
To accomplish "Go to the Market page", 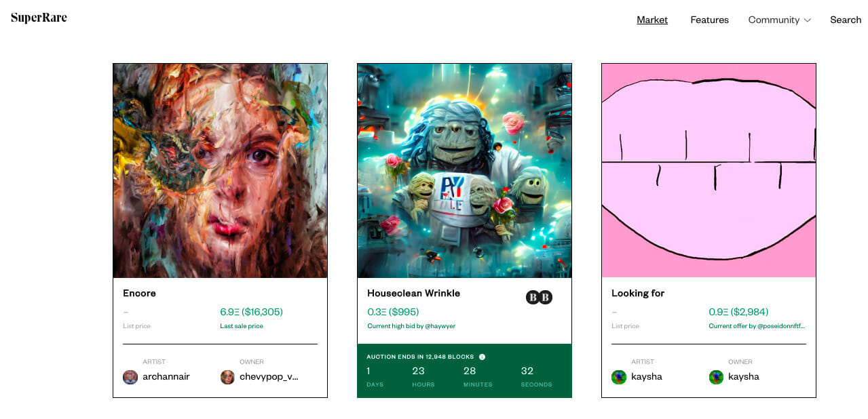I will (x=652, y=20).
